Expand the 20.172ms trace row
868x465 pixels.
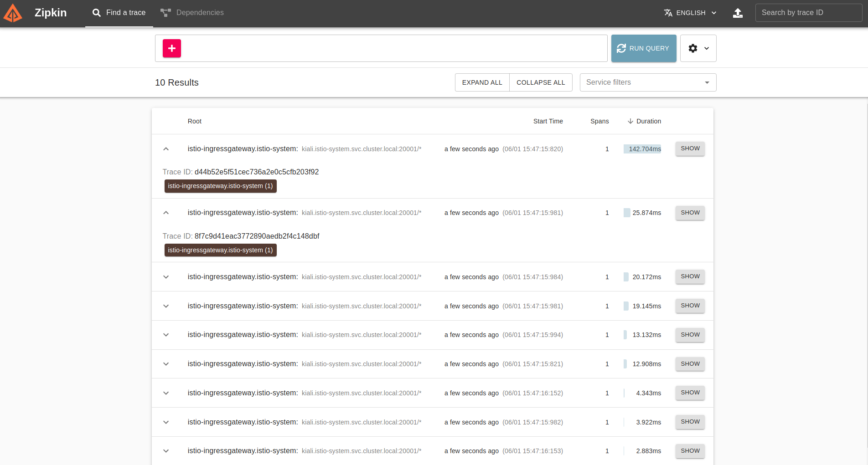point(166,277)
